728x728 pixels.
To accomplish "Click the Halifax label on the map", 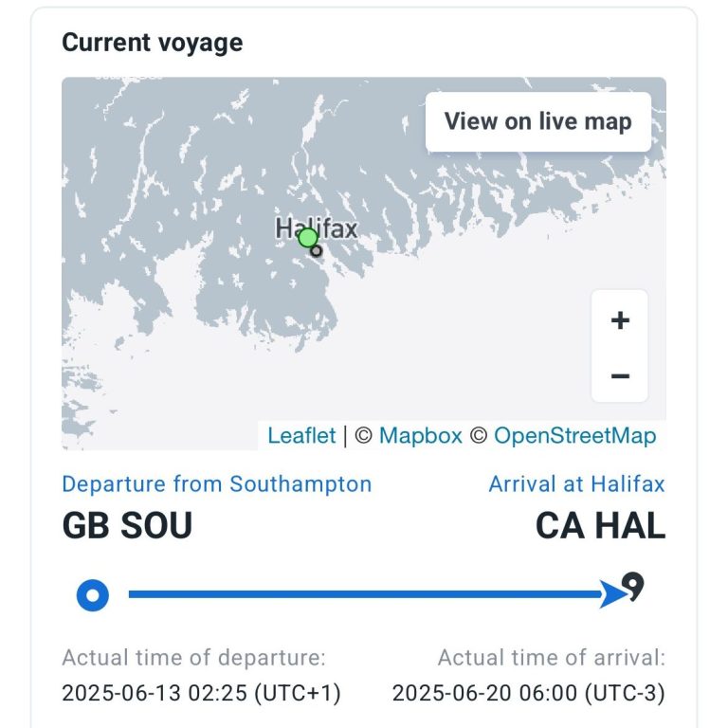I will pos(317,227).
